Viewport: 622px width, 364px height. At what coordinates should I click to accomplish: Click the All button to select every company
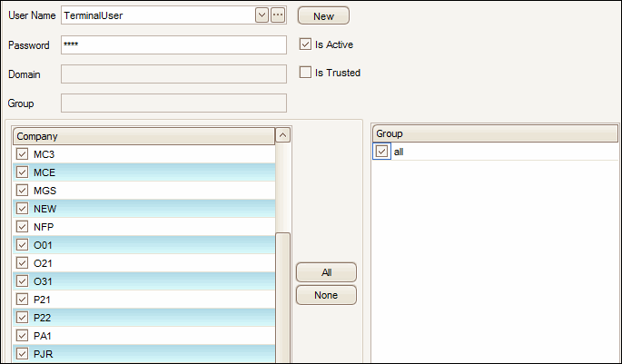[326, 272]
